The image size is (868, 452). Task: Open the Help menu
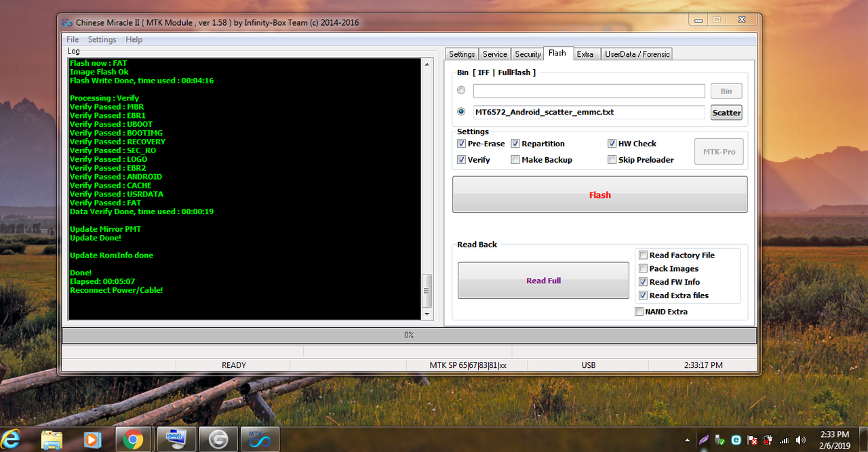134,39
